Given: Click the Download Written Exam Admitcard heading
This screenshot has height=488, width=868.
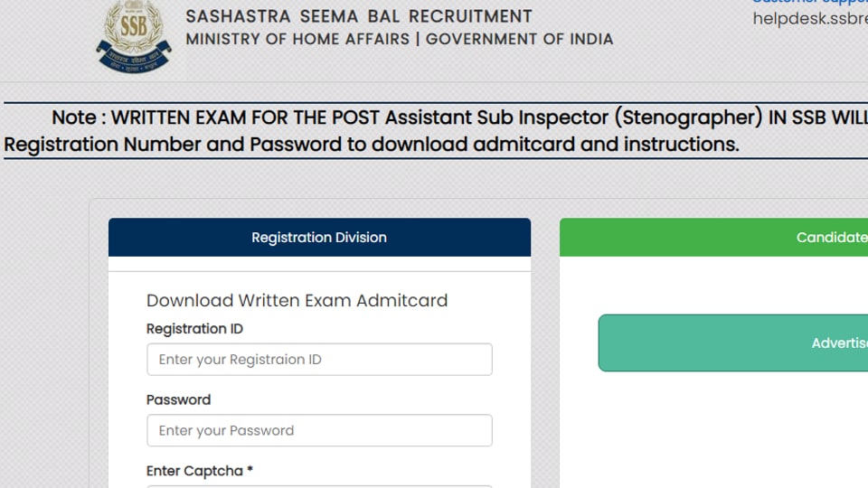Looking at the screenshot, I should point(297,301).
